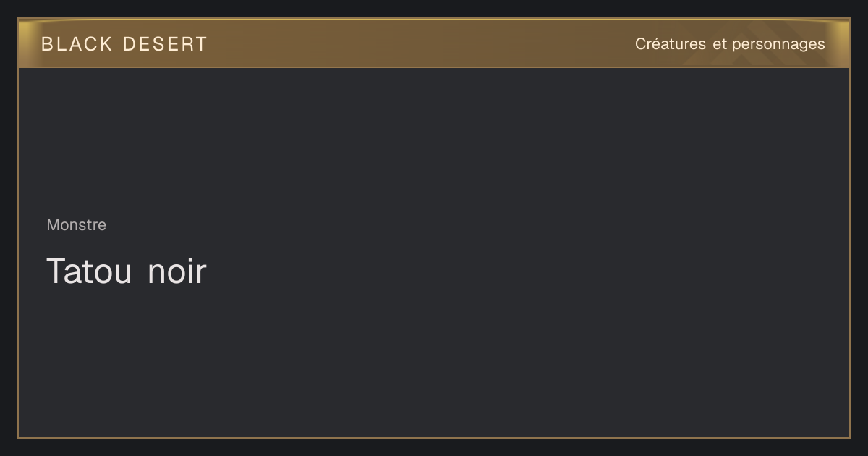Open the Tatou noir title
The height and width of the screenshot is (456, 868).
(x=127, y=271)
